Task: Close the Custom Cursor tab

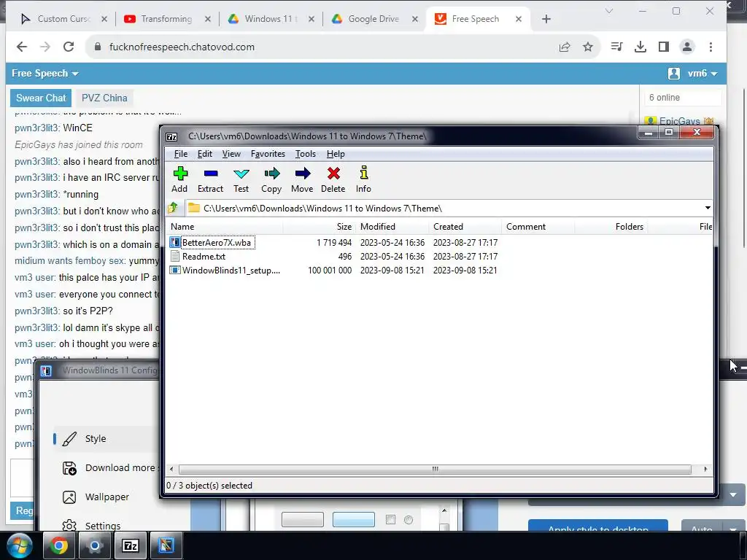Action: pyautogui.click(x=104, y=19)
